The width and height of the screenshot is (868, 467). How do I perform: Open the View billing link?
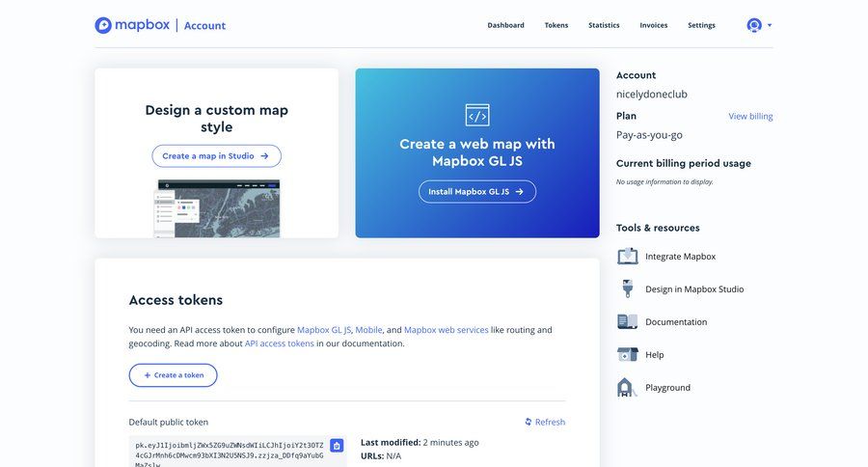tap(750, 117)
